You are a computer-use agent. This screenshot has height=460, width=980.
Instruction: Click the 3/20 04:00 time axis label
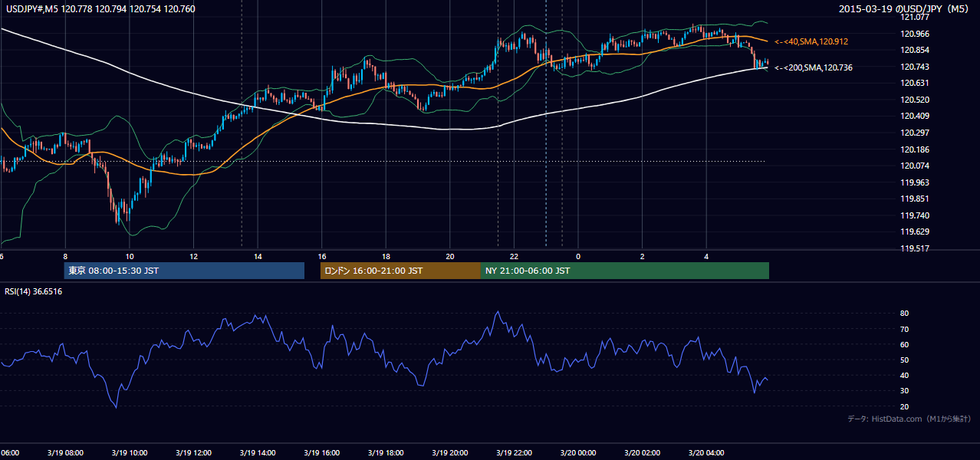pos(706,453)
